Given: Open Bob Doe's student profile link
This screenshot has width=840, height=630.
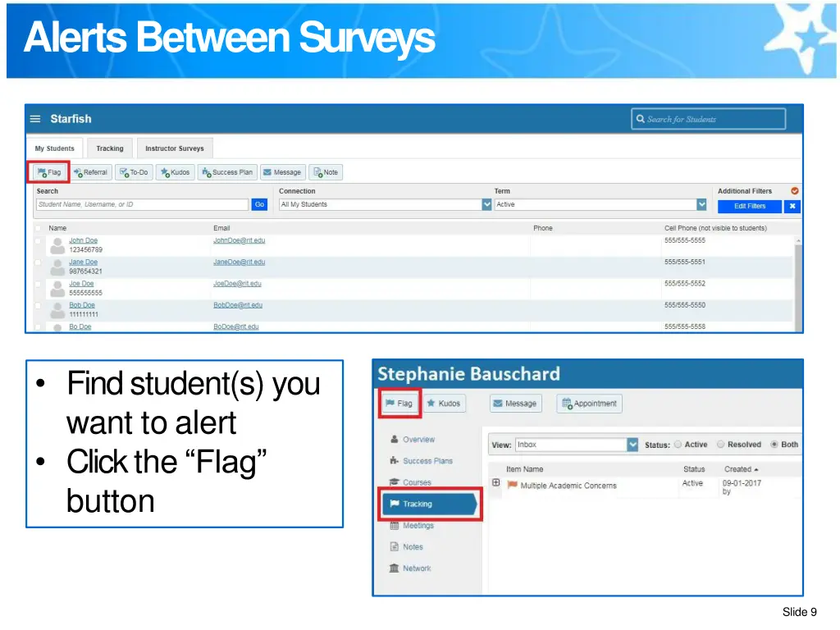Looking at the screenshot, I should click(x=82, y=305).
